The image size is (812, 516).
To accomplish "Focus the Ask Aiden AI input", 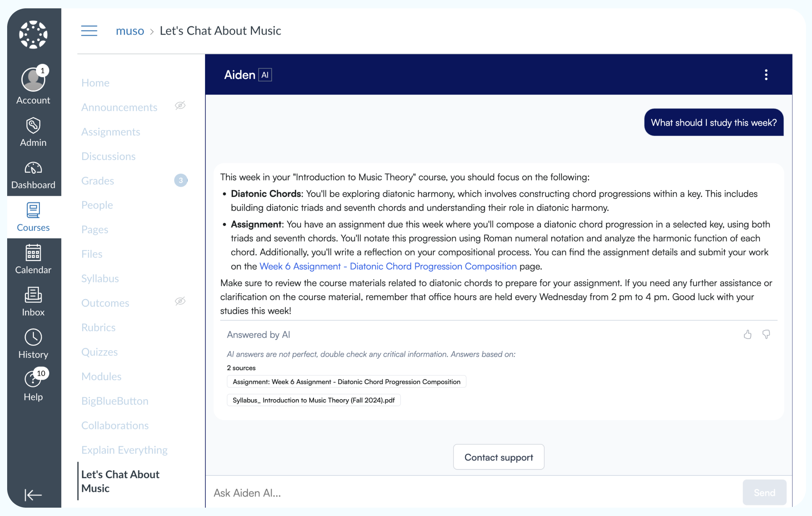I will click(473, 493).
